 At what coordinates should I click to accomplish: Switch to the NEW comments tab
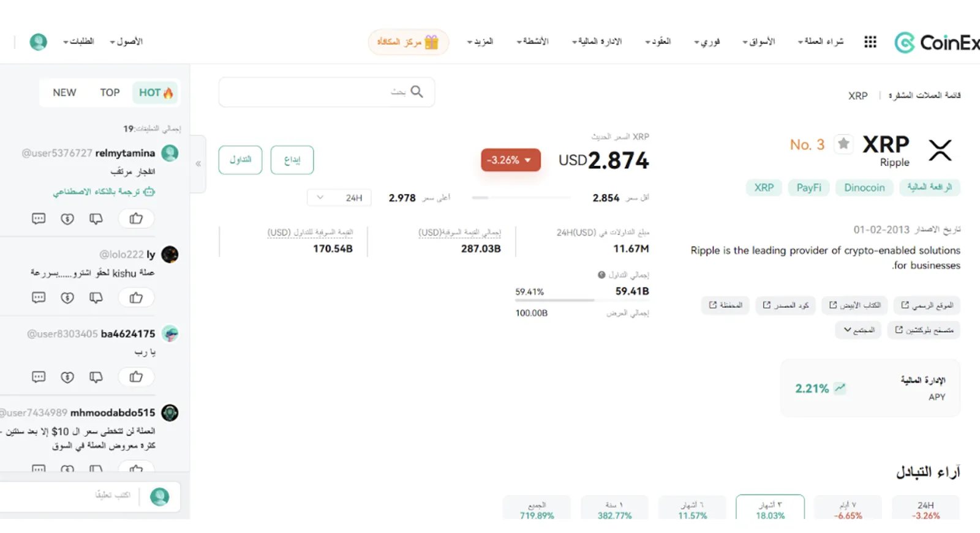coord(64,92)
